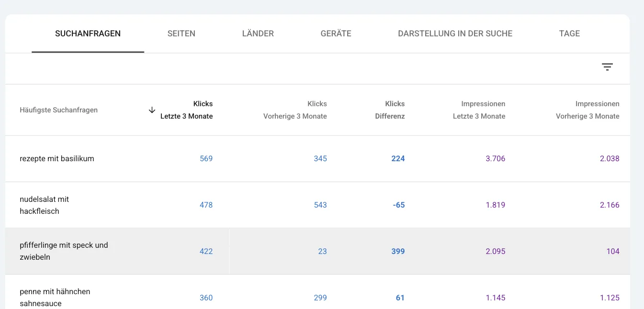Click the 2.038 previous impressions value
644x309 pixels.
(610, 159)
